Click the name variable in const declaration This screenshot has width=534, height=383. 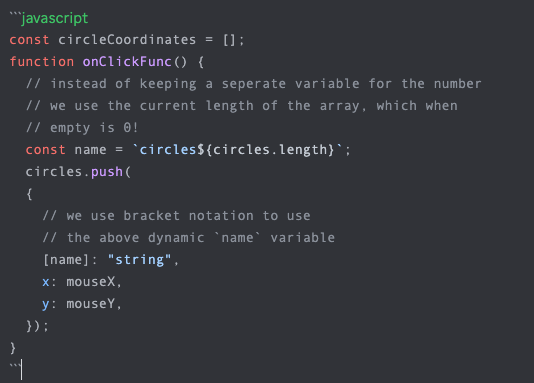pos(90,150)
